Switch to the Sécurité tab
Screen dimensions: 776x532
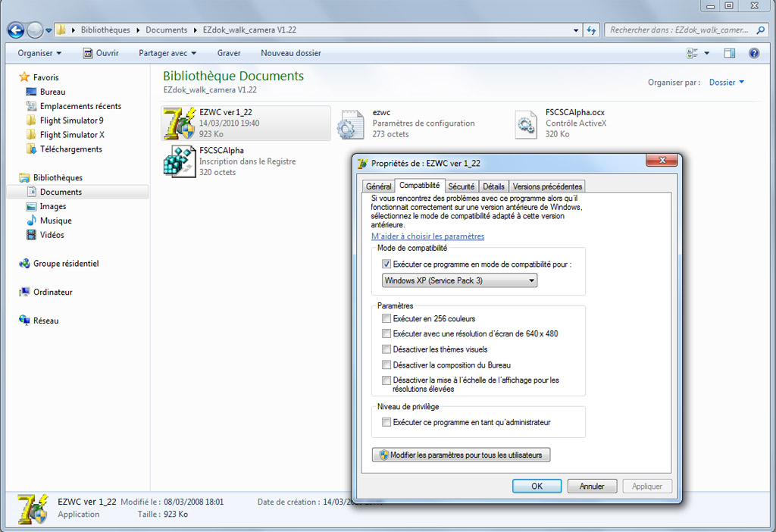click(462, 186)
